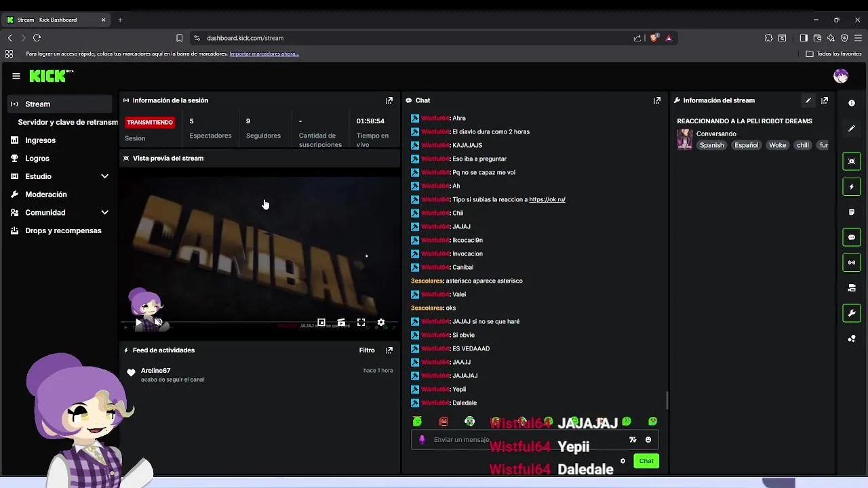Image resolution: width=868 pixels, height=488 pixels.
Task: Open the Kick hamburger menu
Action: [x=16, y=76]
